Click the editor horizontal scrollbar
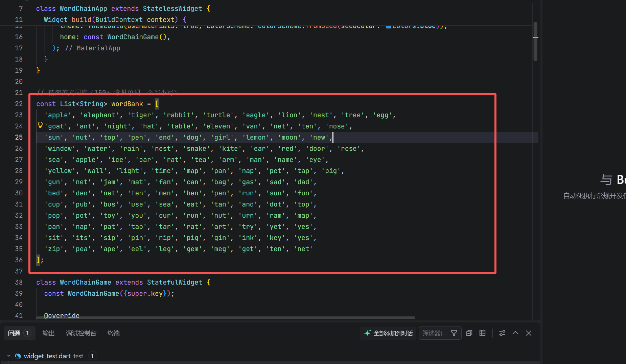626x364 pixels. [226, 318]
